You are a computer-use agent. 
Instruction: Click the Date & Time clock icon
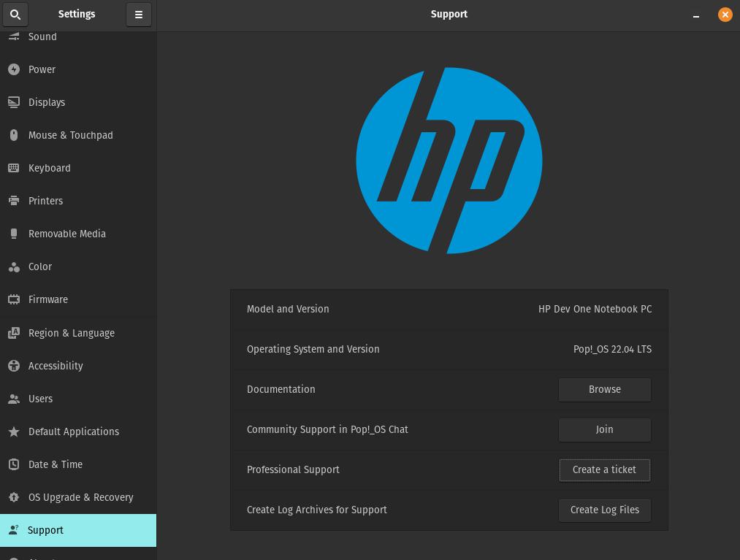coord(14,464)
